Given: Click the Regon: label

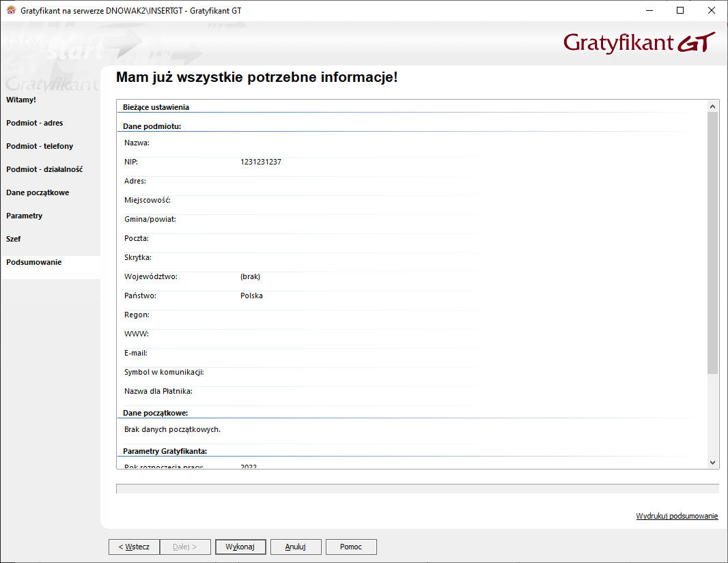Looking at the screenshot, I should click(137, 315).
